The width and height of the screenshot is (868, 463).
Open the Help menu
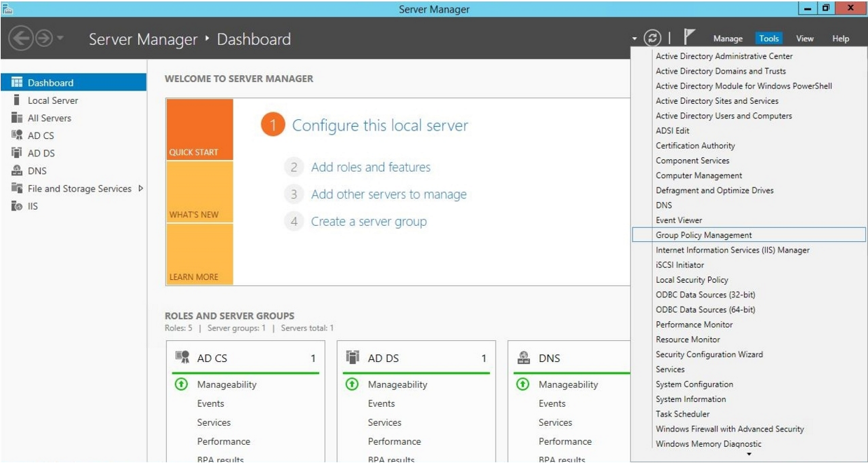pos(840,39)
